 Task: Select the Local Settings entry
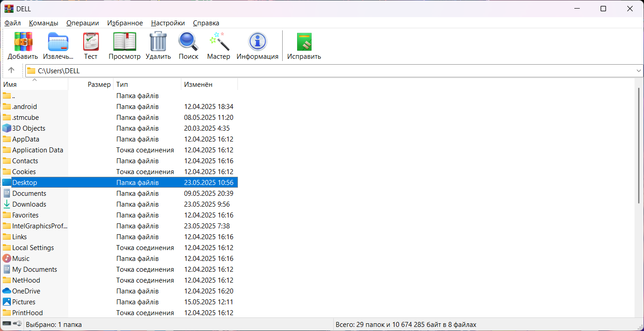pos(33,248)
